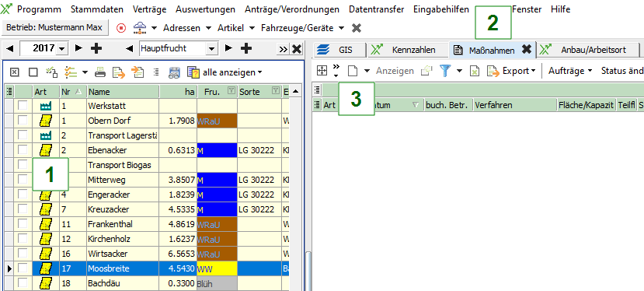Open the Adressen dropdown
Image resolution: width=644 pixels, height=291 pixels.
[x=209, y=29]
